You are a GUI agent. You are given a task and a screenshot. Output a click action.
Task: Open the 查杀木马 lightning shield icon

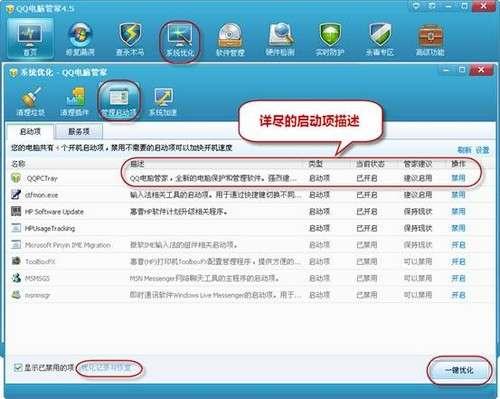[130, 38]
